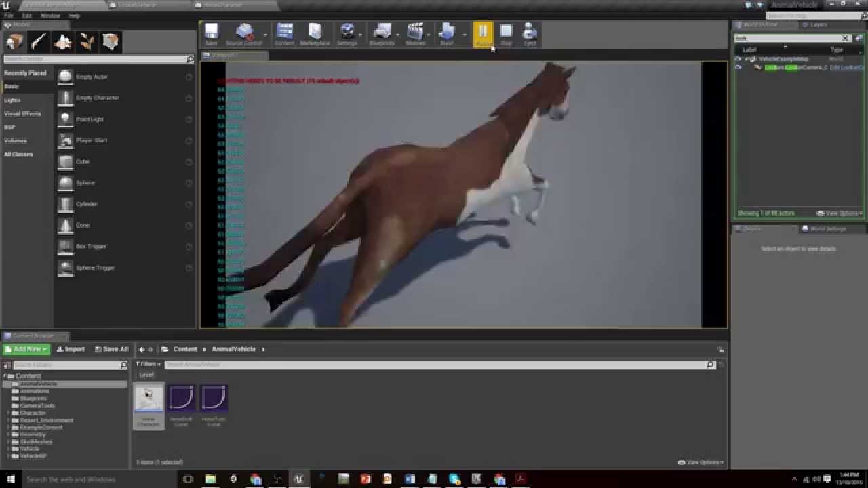The height and width of the screenshot is (488, 868).
Task: Select the Paint mode brush icon
Action: [39, 42]
